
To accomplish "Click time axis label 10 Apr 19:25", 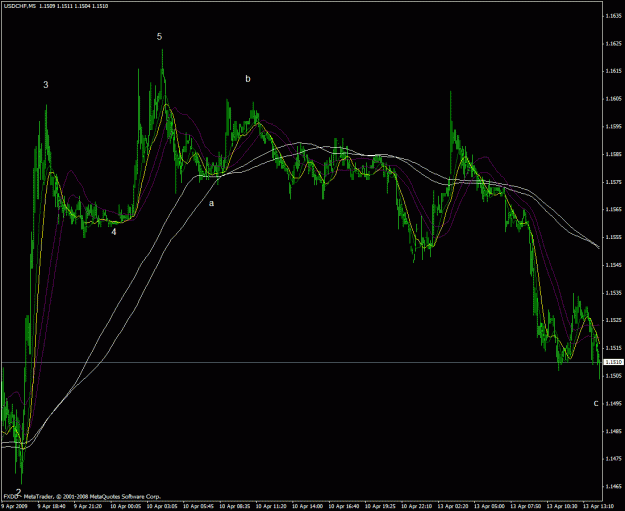I will click(x=380, y=506).
